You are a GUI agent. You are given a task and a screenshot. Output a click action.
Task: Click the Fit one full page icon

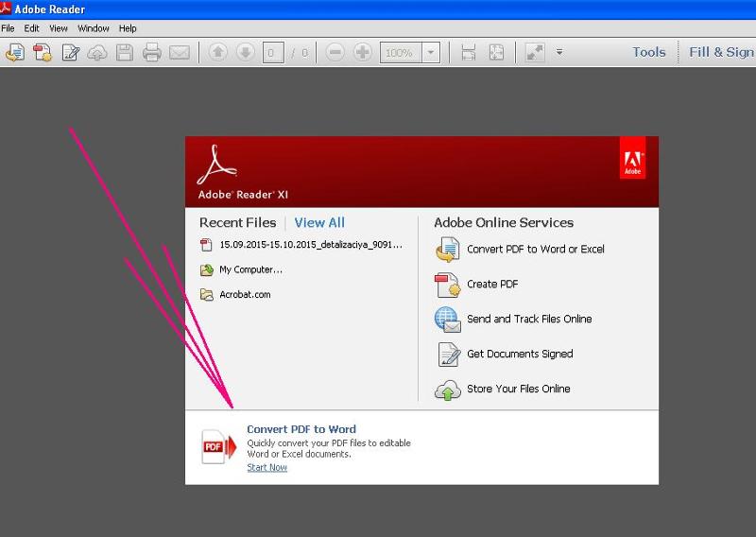point(496,53)
